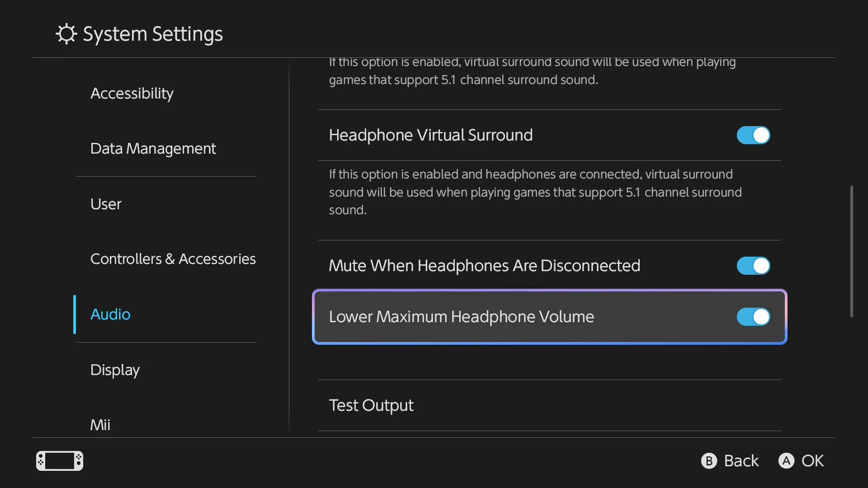Click the controller icon in the bottom bar
The width and height of the screenshot is (868, 488).
point(59,460)
